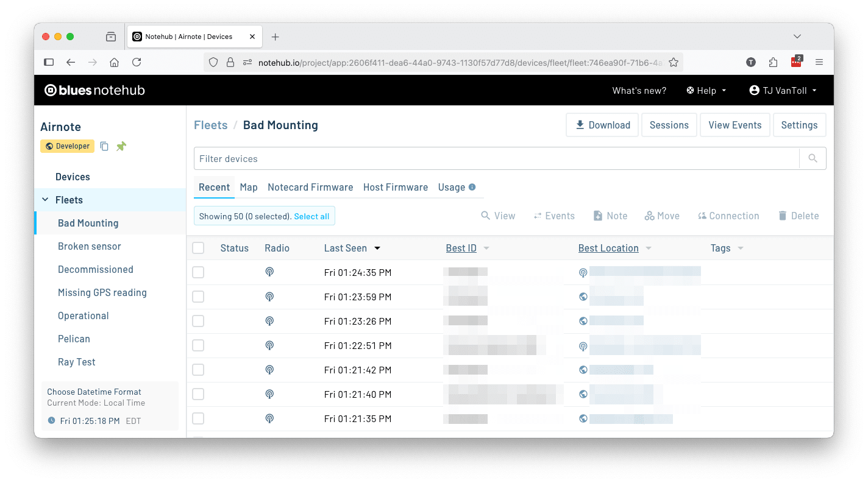Click the browser back arrow
Viewport: 868px width, 483px height.
[x=71, y=62]
